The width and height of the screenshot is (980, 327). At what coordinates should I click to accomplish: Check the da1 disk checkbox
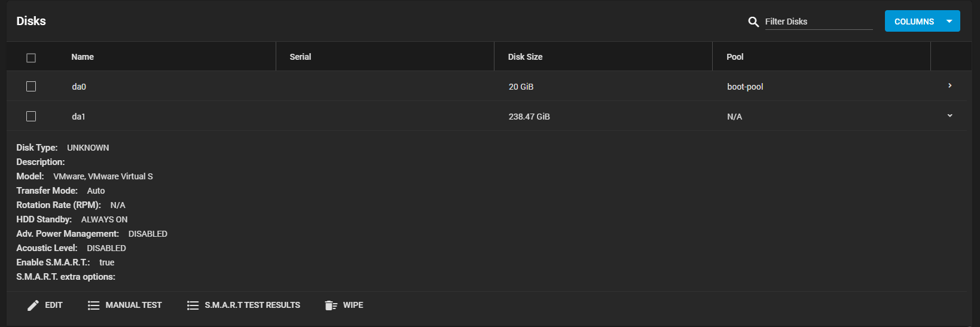(x=31, y=117)
